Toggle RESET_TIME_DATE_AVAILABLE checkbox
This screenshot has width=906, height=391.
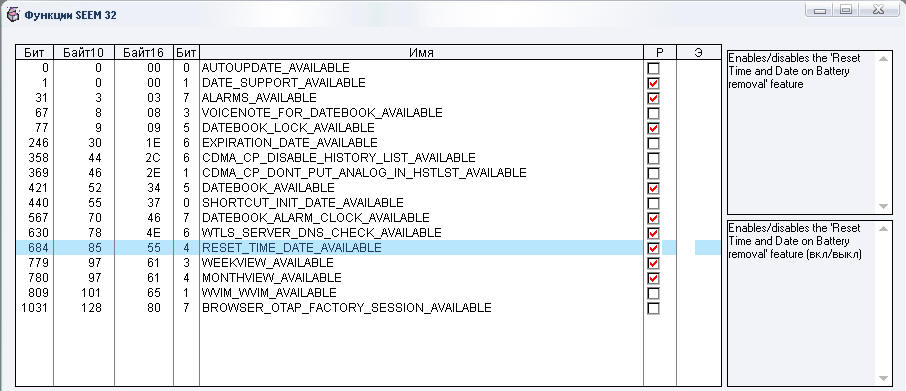(653, 248)
